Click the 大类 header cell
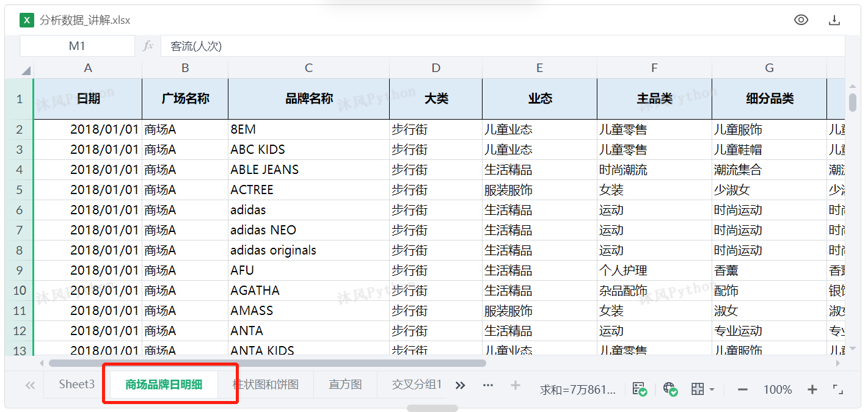Image resolution: width=868 pixels, height=412 pixels. click(x=436, y=98)
